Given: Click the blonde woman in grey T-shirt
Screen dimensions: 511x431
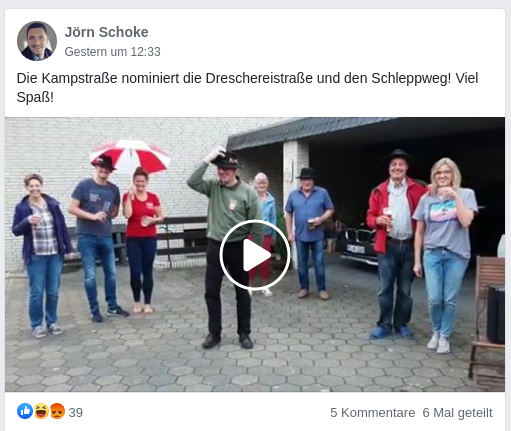Looking at the screenshot, I should pyautogui.click(x=445, y=255).
